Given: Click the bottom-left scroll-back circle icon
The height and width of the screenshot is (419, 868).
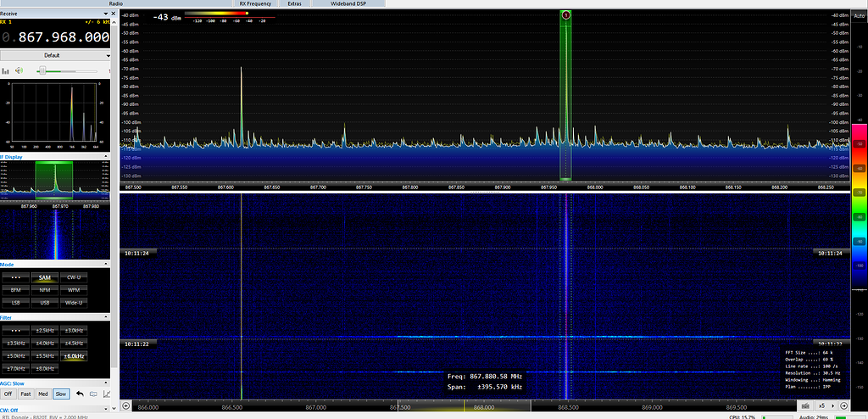Looking at the screenshot, I should pyautogui.click(x=126, y=406).
